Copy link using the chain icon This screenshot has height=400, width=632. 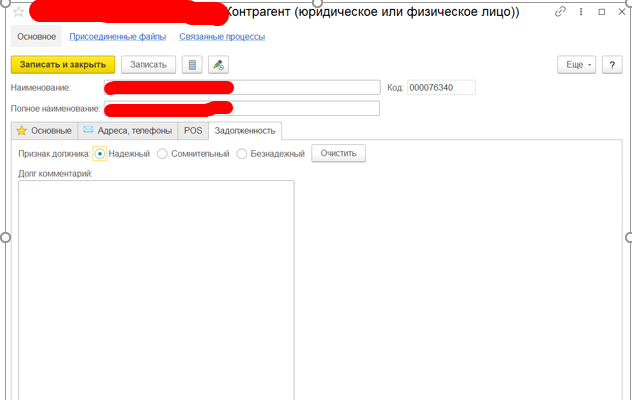560,11
